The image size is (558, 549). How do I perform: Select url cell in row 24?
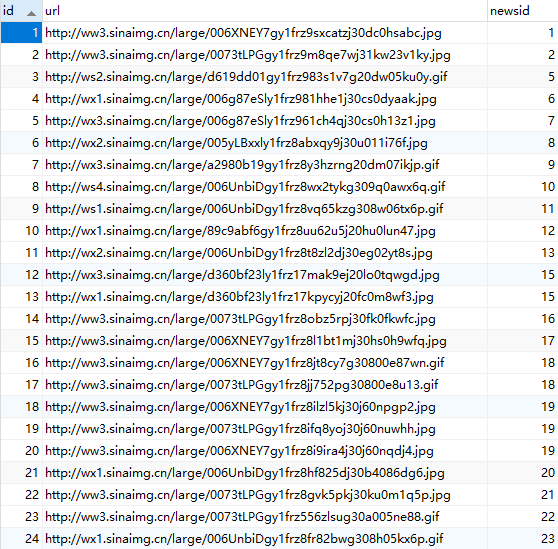point(265,539)
